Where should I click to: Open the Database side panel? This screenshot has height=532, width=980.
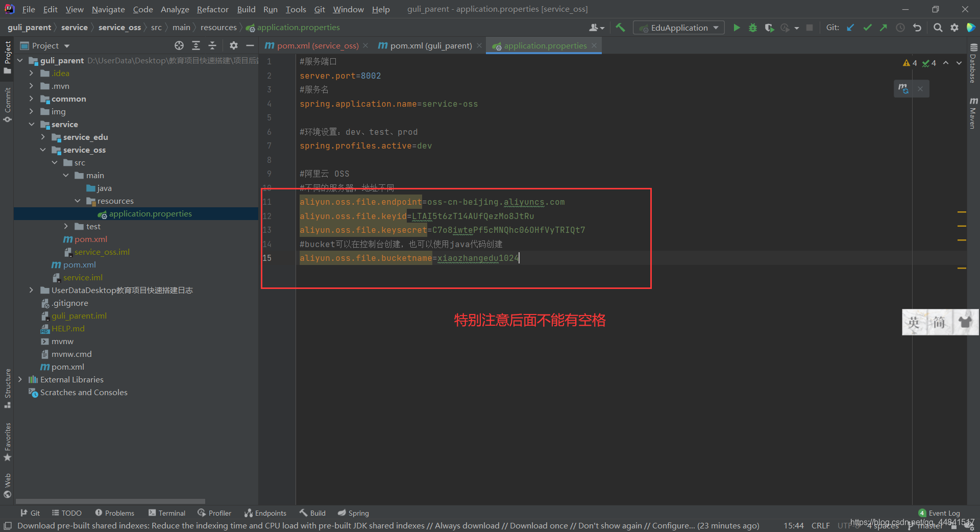(973, 63)
